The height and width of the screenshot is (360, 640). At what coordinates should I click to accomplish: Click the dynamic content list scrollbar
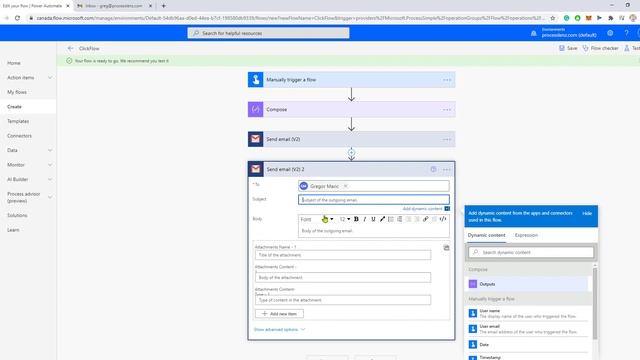click(595, 303)
